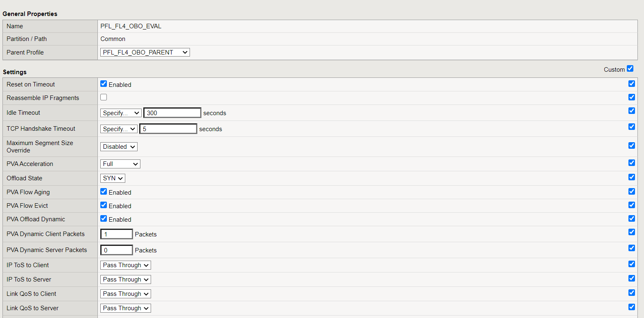Click the Offload State label
The height and width of the screenshot is (318, 644).
click(25, 178)
